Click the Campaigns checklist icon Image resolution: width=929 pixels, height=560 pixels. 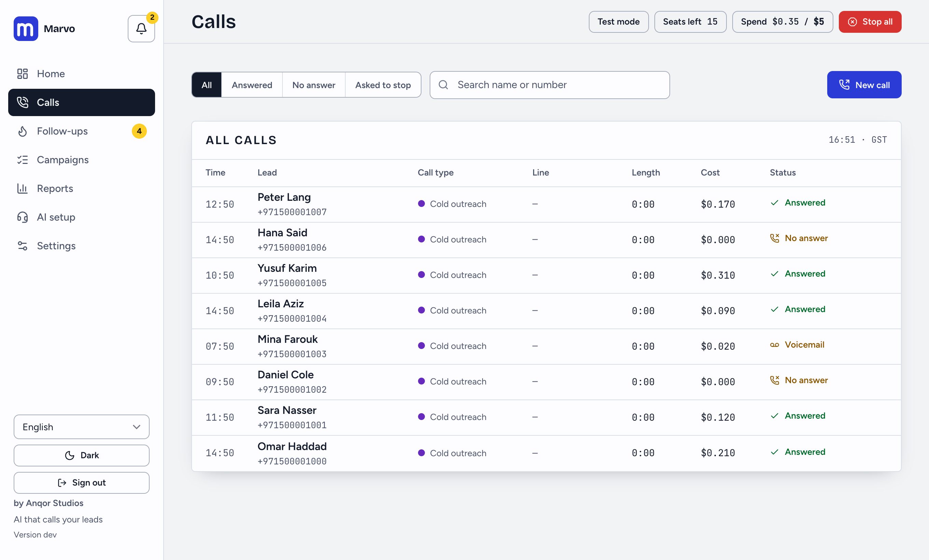[x=23, y=160]
